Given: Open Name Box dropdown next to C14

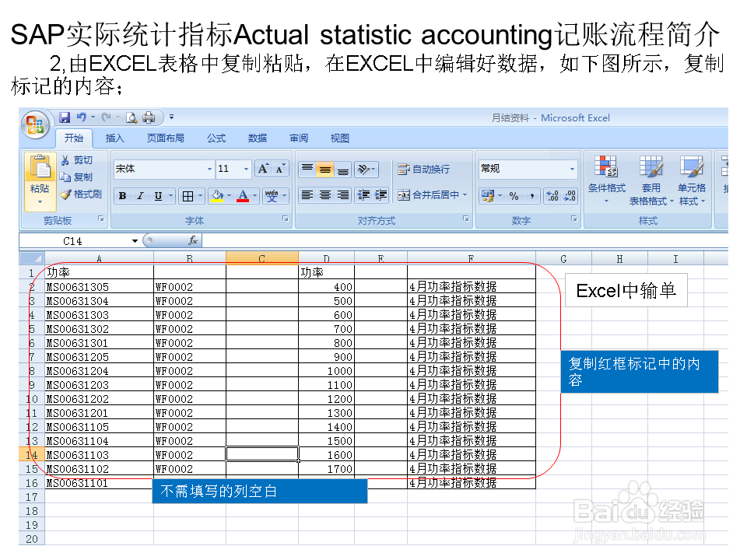Looking at the screenshot, I should [x=135, y=241].
